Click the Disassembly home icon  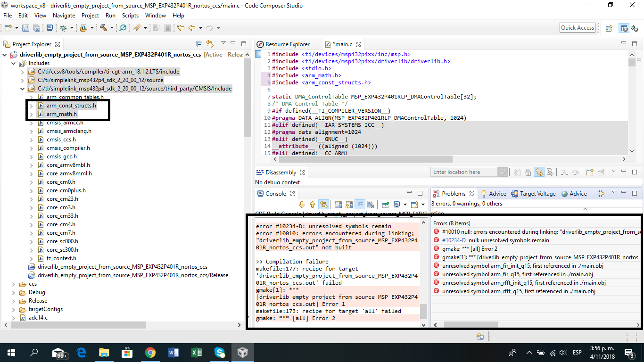pos(528,172)
